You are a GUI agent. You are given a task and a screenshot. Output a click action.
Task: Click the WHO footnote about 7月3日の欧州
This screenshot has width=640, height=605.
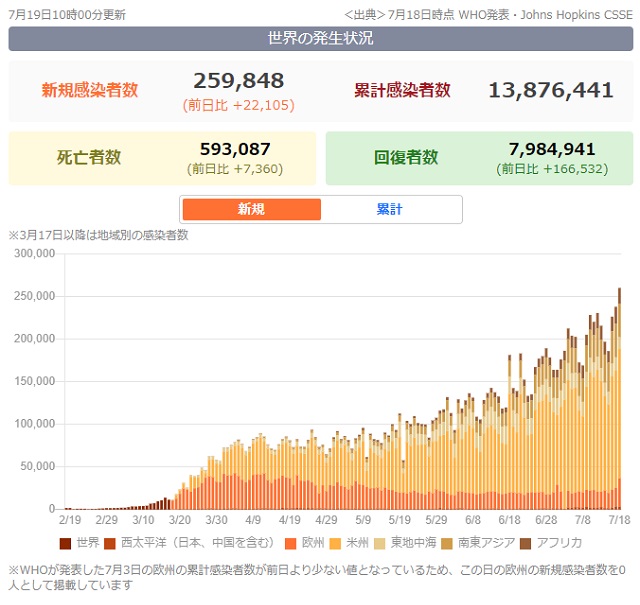[317, 578]
